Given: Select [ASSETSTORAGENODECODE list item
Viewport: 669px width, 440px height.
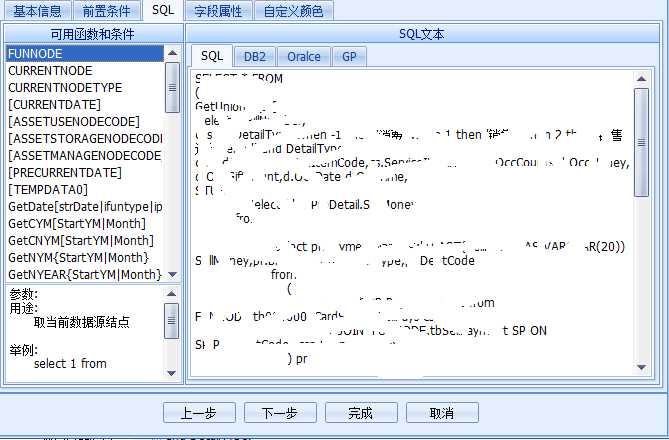Looking at the screenshot, I should (x=84, y=139).
